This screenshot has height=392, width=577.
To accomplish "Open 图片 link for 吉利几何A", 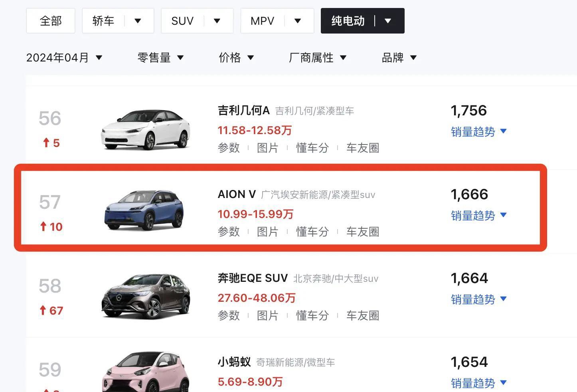I will pyautogui.click(x=267, y=148).
